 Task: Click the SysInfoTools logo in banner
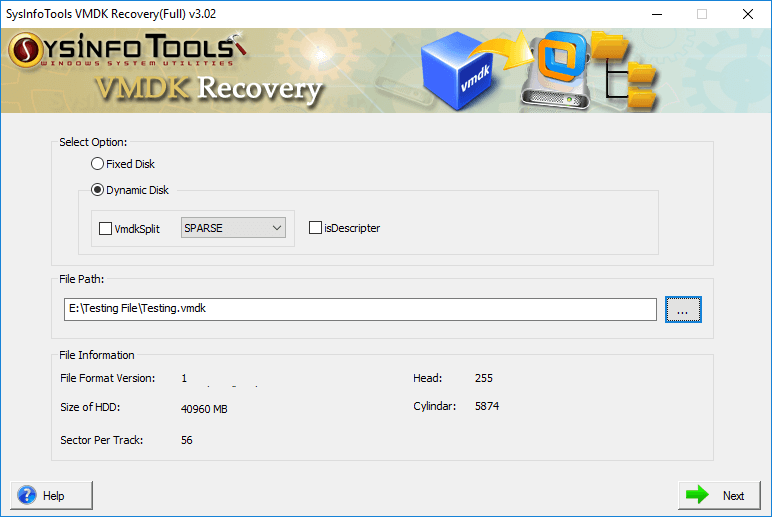[126, 49]
